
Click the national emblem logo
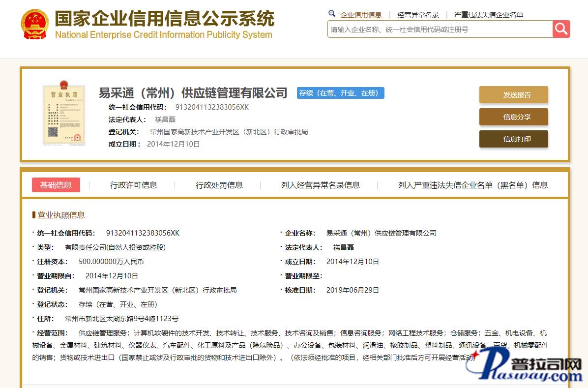click(x=34, y=24)
